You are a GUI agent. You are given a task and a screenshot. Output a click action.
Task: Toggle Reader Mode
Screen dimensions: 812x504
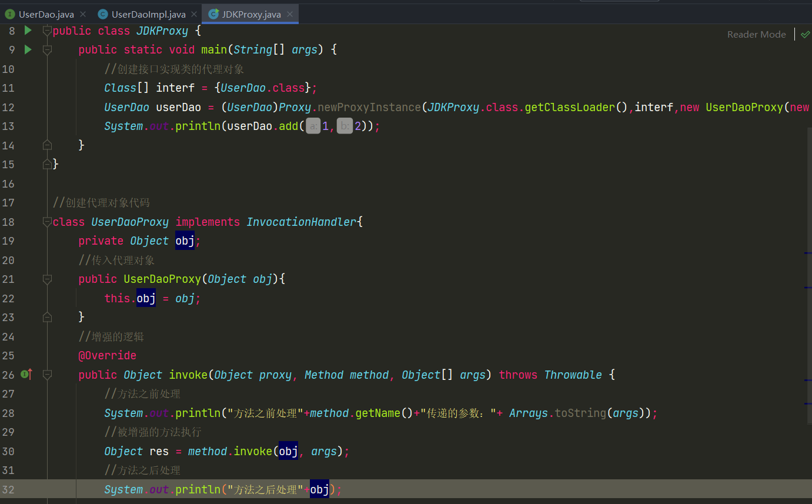(x=756, y=34)
